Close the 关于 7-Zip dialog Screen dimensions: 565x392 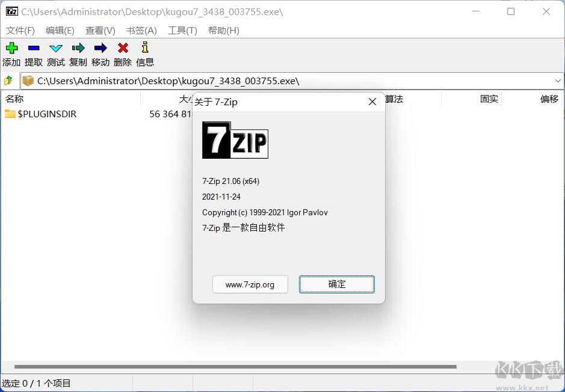point(372,102)
